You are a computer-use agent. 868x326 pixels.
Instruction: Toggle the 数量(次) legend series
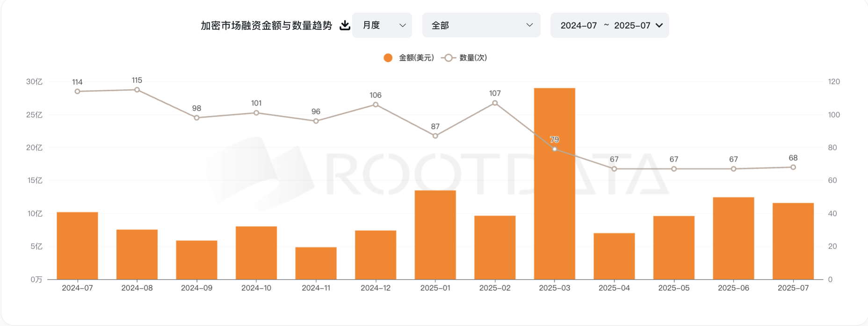[x=473, y=58]
